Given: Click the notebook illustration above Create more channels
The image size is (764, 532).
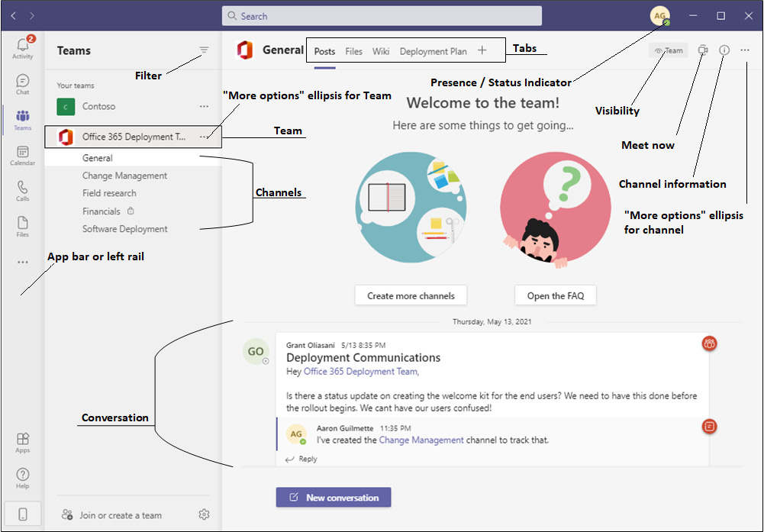Looking at the screenshot, I should click(411, 208).
